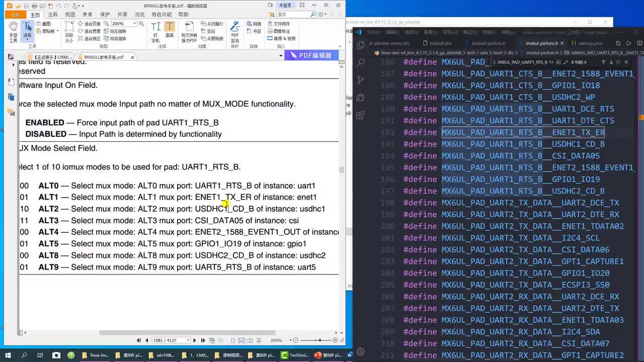Switch to the Form (表单) ribbon tab
This screenshot has width=644, height=362.
pos(88,15)
